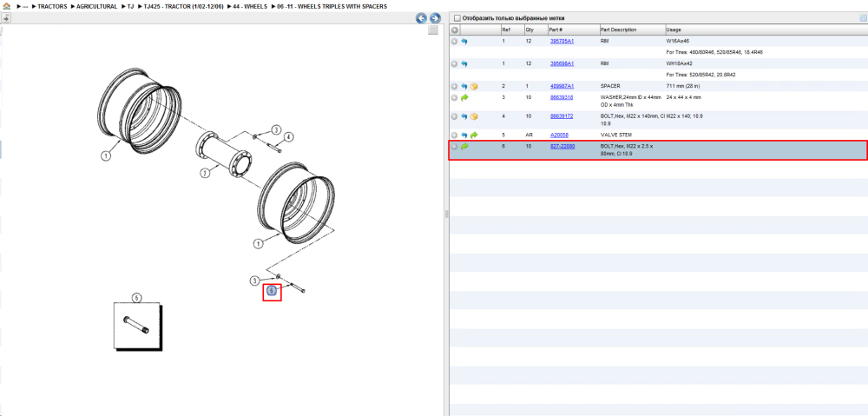868x416 pixels.
Task: Add WASHER 86639318 via its plus icon
Action: pos(455,97)
